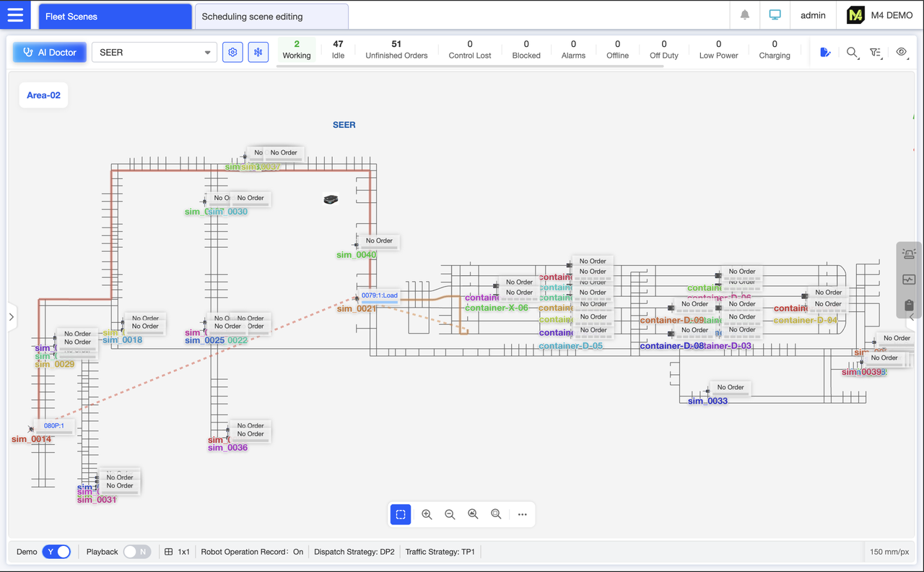Screen dimensions: 924x572
Task: Click the zoom out magnifier icon
Action: tap(450, 514)
